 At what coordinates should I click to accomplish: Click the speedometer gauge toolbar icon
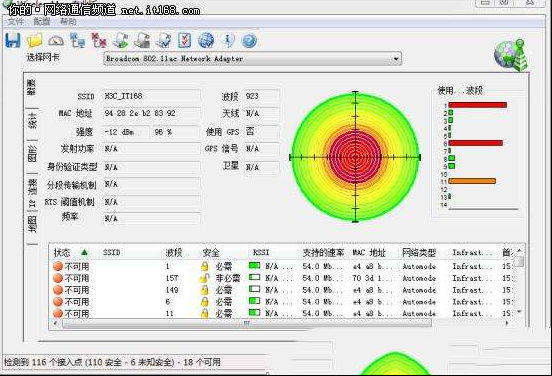pos(56,41)
